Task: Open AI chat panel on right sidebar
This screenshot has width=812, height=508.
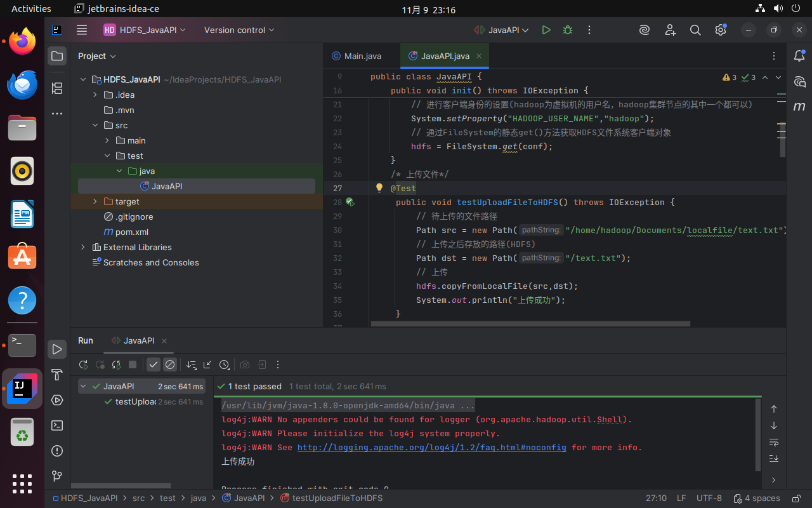Action: pyautogui.click(x=799, y=81)
